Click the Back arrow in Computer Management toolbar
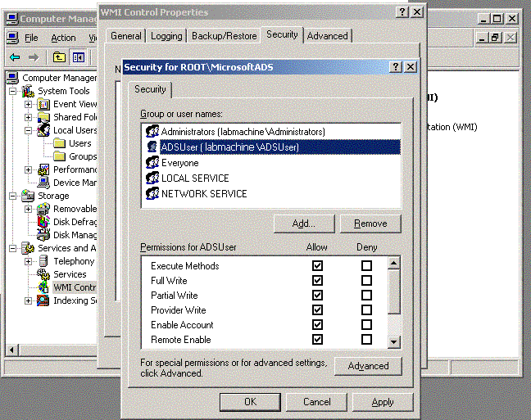 [16, 57]
